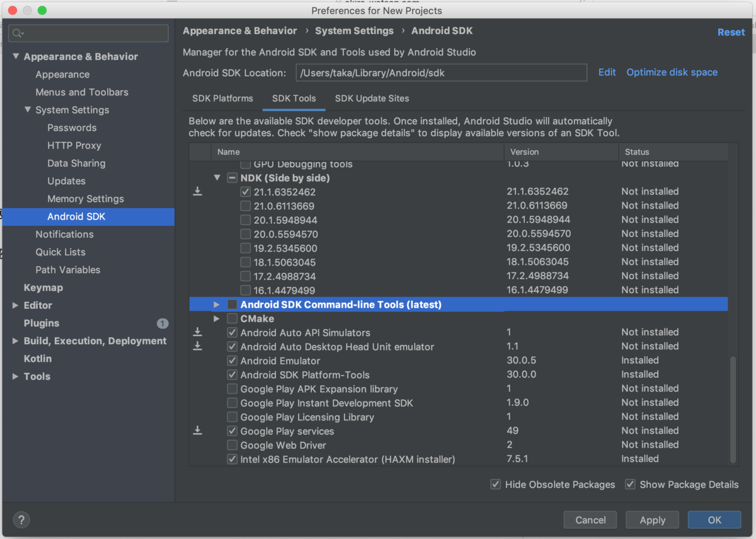Click Plugins update count badge
Viewport: 756px width, 539px height.
[x=163, y=323]
